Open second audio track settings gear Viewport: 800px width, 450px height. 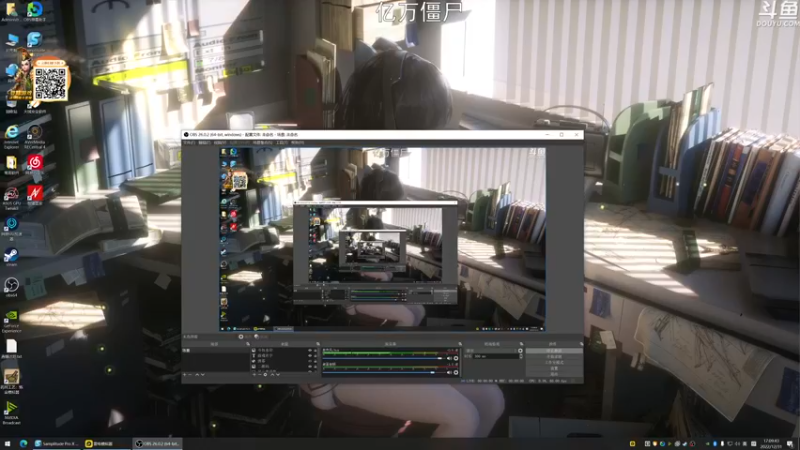coord(456,372)
